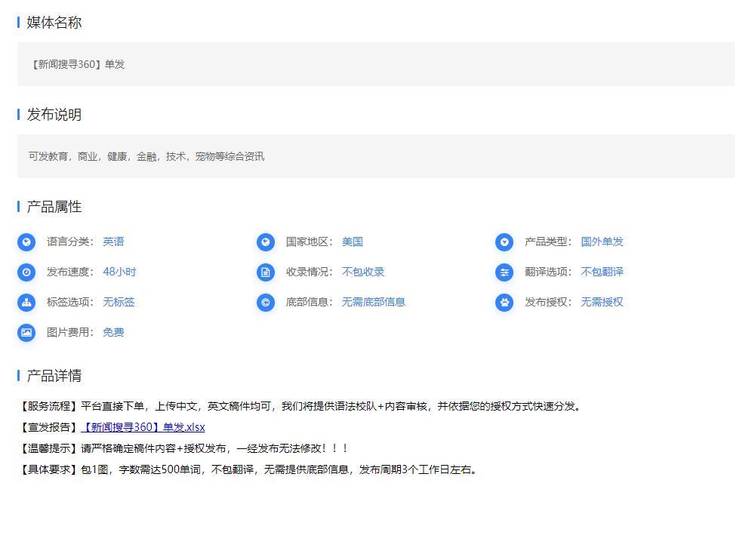Click the 图片费用 label
Viewport: 752px width, 560px height.
pos(69,332)
